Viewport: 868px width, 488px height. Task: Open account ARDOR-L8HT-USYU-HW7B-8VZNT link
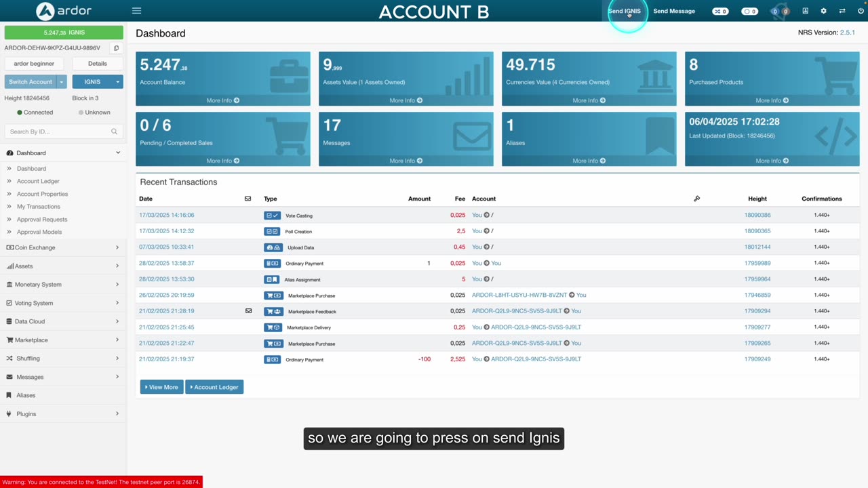[x=519, y=295]
